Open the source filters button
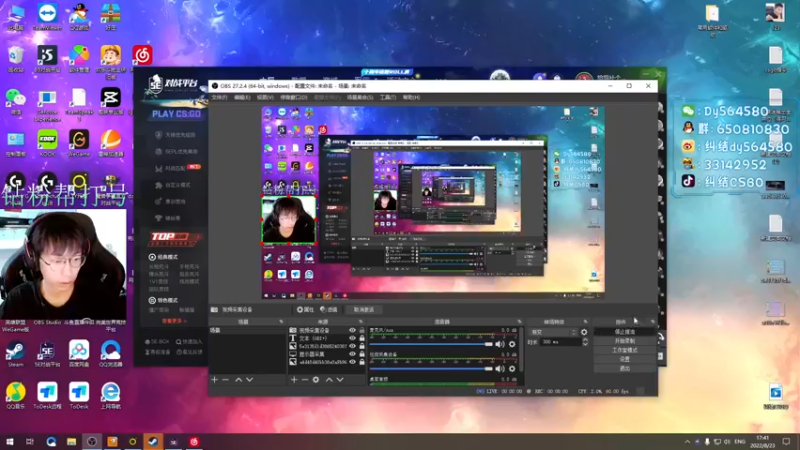This screenshot has height=450, width=800. coord(329,310)
